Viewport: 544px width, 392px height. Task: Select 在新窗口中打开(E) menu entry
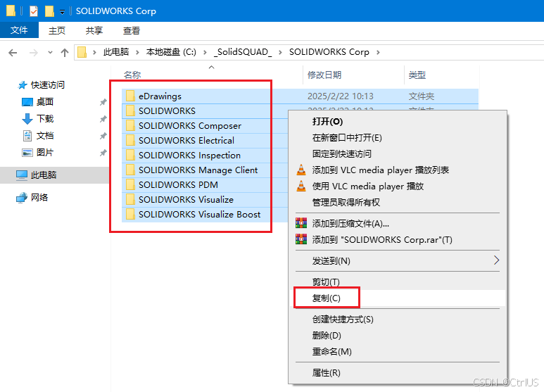tap(397, 138)
